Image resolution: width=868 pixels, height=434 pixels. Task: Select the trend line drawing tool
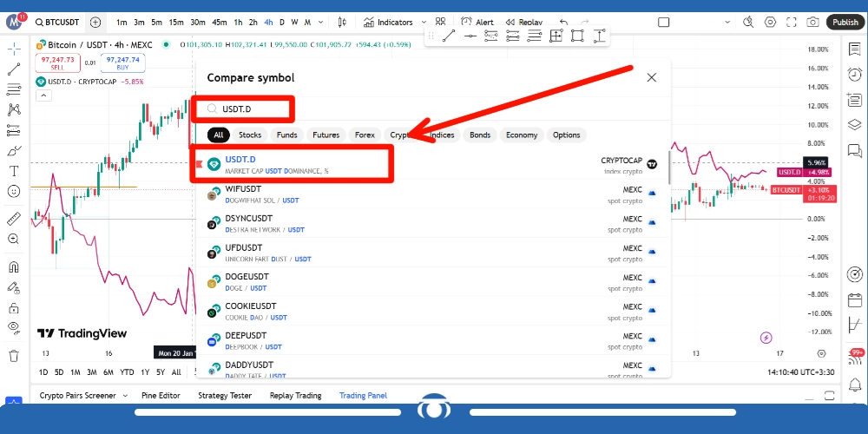click(x=13, y=69)
